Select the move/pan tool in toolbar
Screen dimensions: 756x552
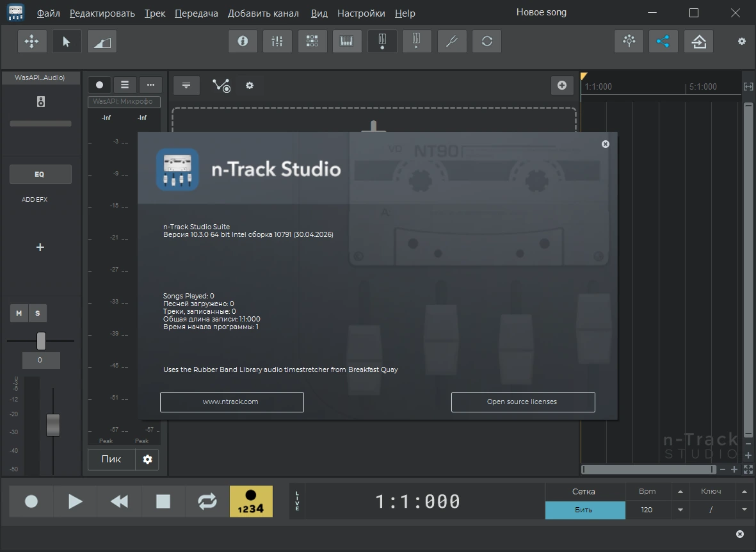point(32,41)
